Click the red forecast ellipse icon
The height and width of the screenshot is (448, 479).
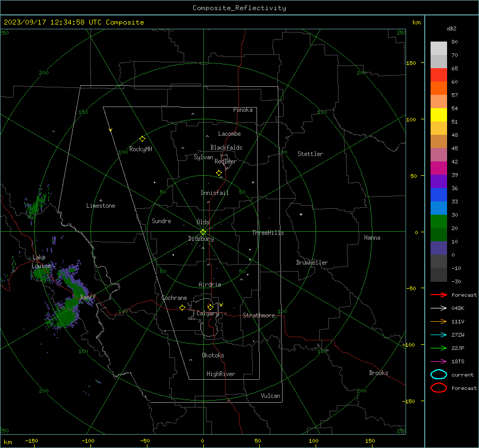click(439, 388)
